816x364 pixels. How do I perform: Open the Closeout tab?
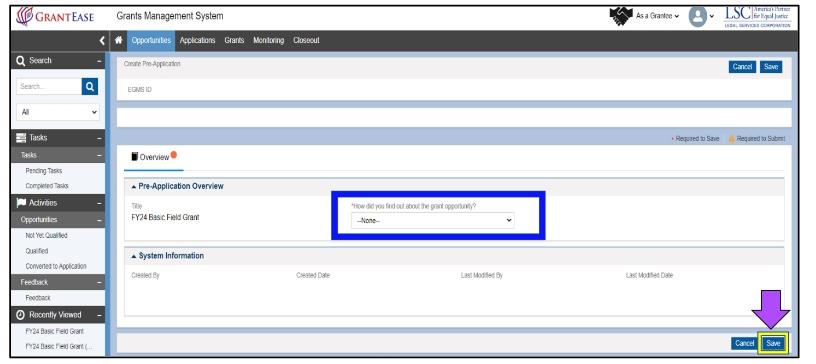(x=306, y=40)
